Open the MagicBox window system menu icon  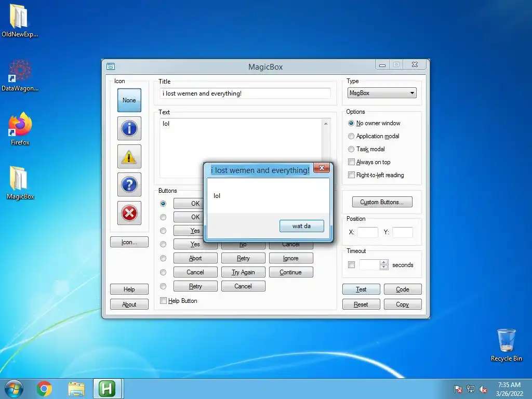pyautogui.click(x=111, y=66)
